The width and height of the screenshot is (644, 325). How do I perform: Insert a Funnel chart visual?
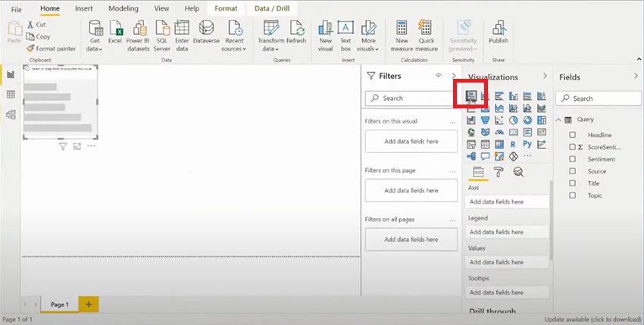click(485, 120)
